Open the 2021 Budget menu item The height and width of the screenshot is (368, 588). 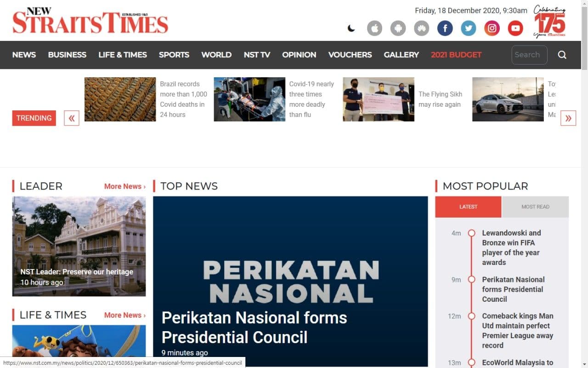click(x=456, y=55)
